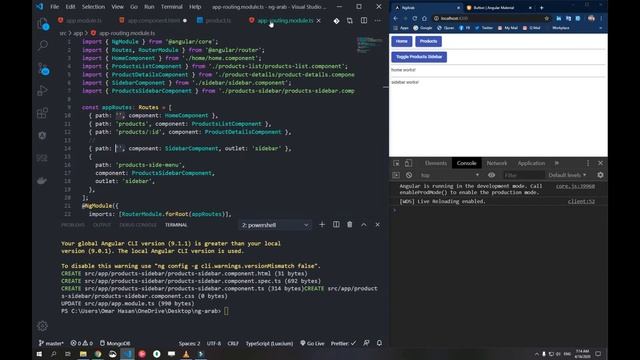Viewport: 640px width, 360px height.
Task: Open the Windows Start menu
Action: (39, 354)
